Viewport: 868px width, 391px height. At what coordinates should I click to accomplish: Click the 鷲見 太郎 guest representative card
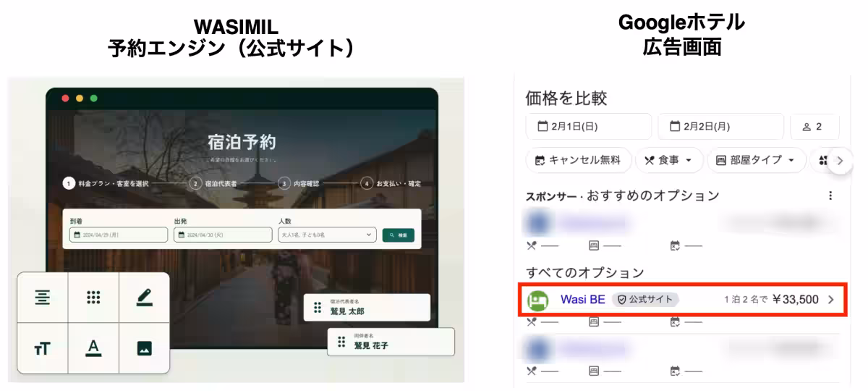pyautogui.click(x=367, y=308)
